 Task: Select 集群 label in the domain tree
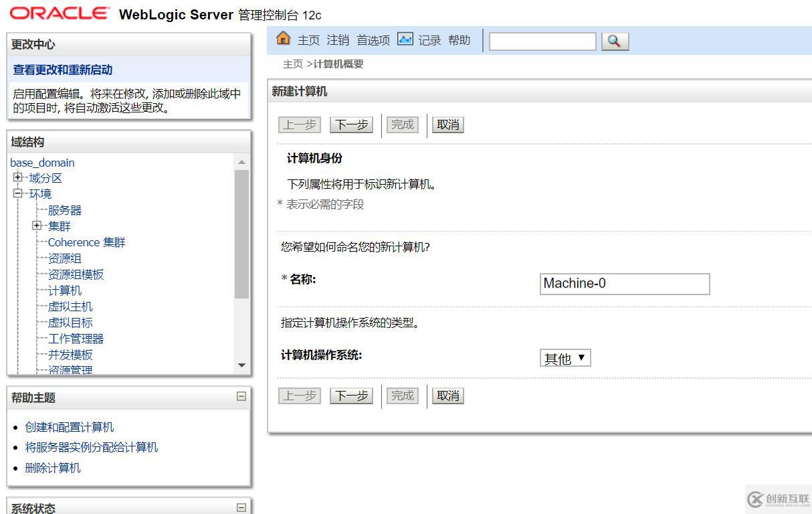(x=59, y=226)
